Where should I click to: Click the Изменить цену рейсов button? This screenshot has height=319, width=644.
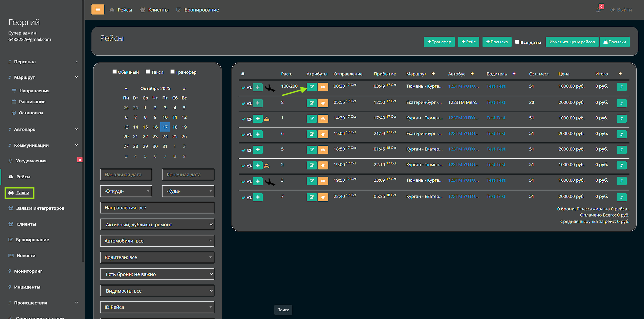(572, 42)
